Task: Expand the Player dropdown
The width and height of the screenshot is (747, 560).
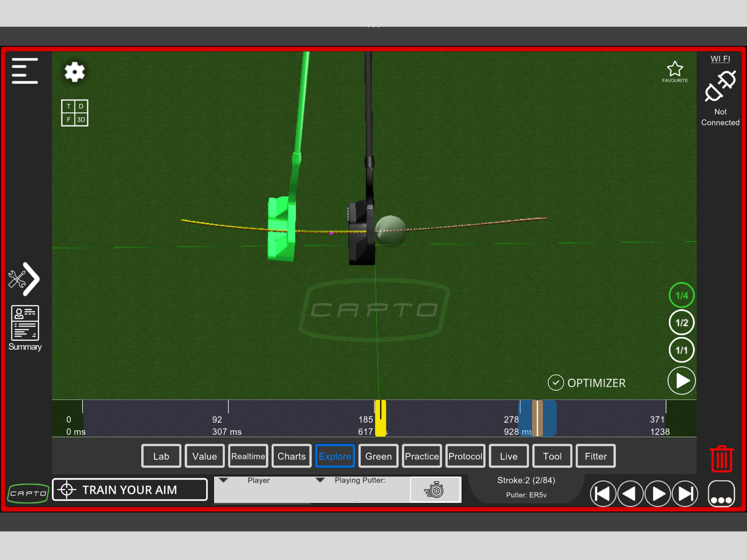Action: tap(224, 480)
